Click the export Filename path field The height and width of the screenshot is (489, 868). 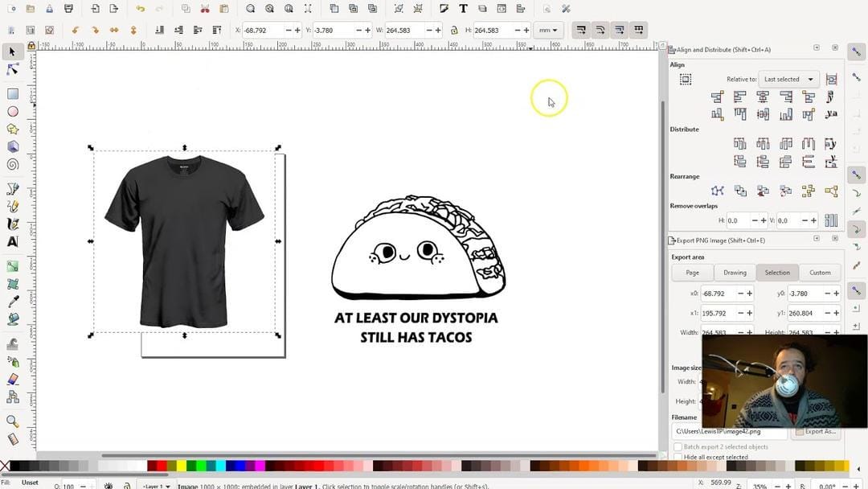pos(729,432)
